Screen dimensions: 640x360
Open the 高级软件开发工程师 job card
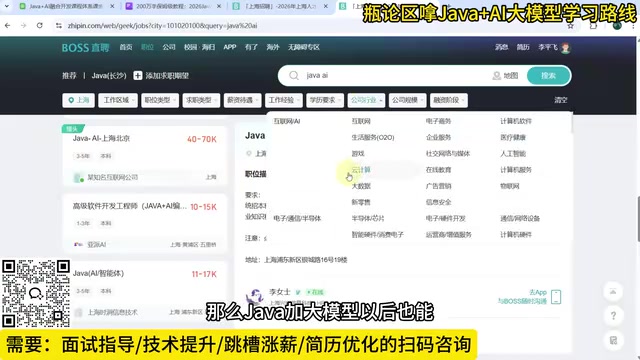(x=144, y=223)
